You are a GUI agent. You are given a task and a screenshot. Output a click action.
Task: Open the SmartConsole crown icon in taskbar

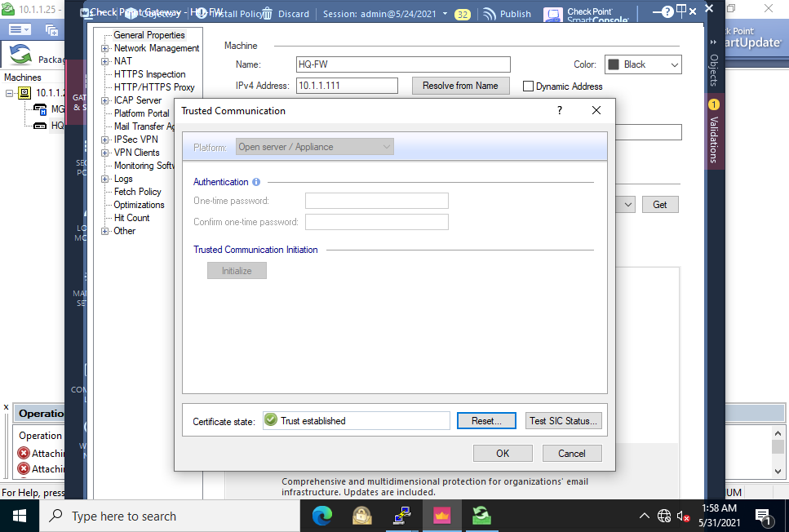(441, 516)
